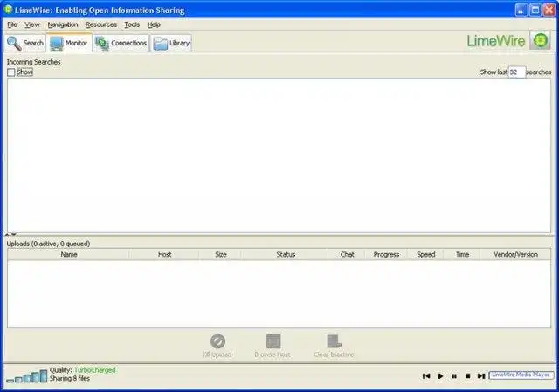Click the Show last searches number field
The image size is (559, 392).
[516, 72]
